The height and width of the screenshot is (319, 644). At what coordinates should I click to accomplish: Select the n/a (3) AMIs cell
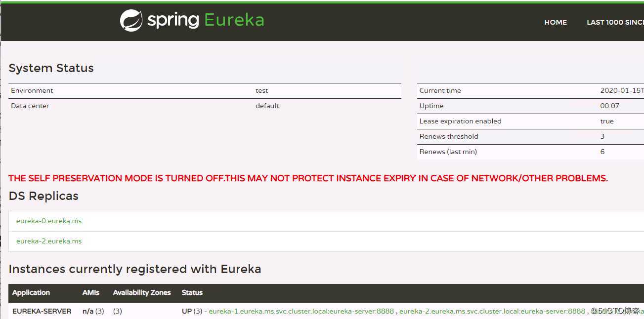[93, 311]
